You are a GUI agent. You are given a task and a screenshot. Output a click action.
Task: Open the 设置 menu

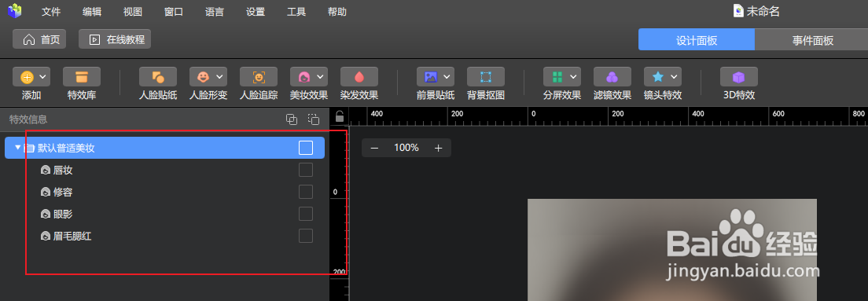tap(256, 12)
